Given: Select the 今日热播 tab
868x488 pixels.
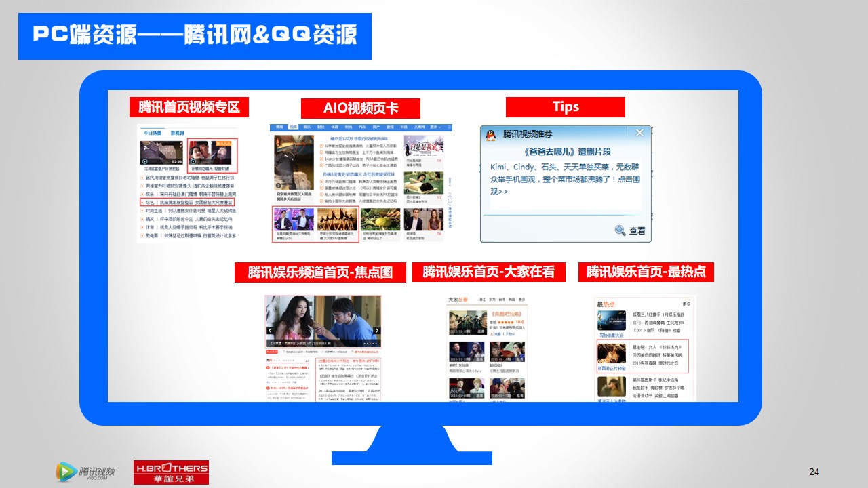Looking at the screenshot, I should tap(153, 133).
